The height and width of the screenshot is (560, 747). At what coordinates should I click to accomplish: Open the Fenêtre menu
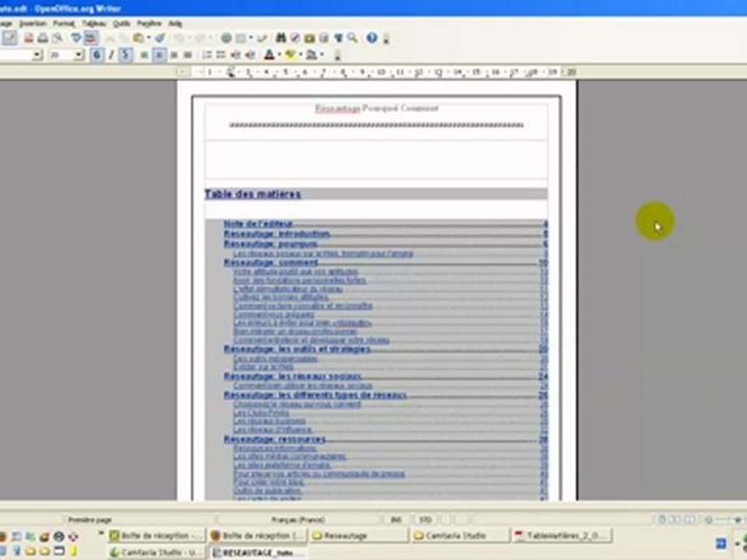click(x=149, y=23)
